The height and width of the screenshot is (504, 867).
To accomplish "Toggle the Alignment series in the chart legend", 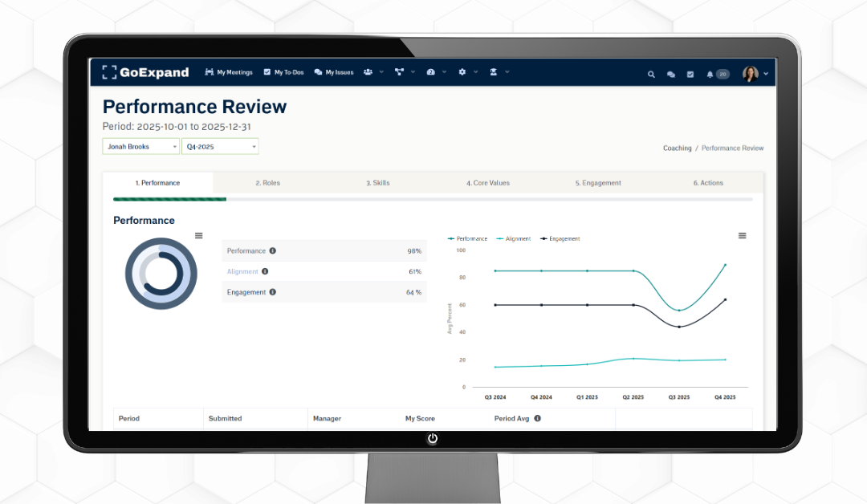I will pyautogui.click(x=513, y=238).
